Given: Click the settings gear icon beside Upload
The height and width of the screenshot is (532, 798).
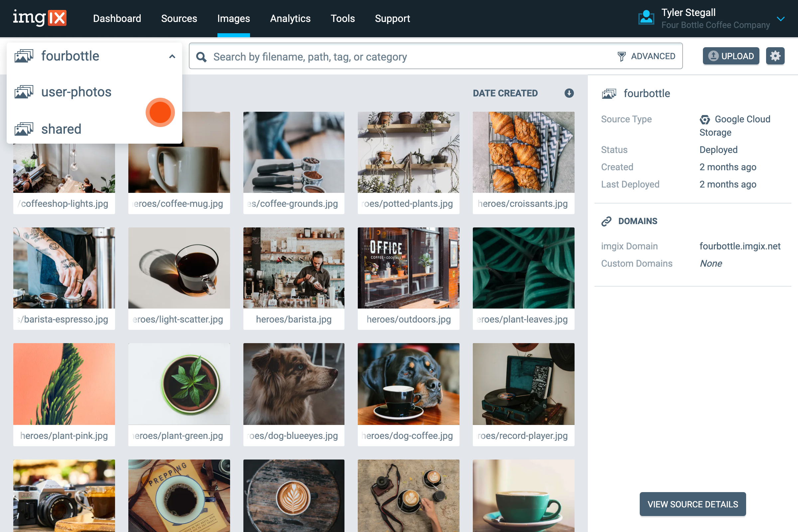Looking at the screenshot, I should click(775, 56).
